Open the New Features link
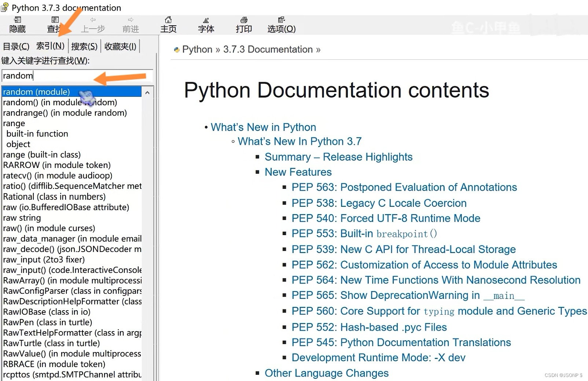 point(298,172)
